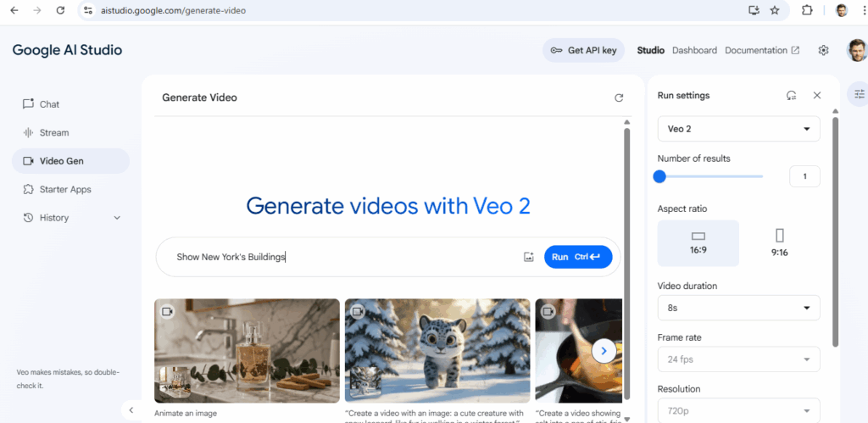Click run settings panel scrollbar
The height and width of the screenshot is (423, 868).
(835, 231)
